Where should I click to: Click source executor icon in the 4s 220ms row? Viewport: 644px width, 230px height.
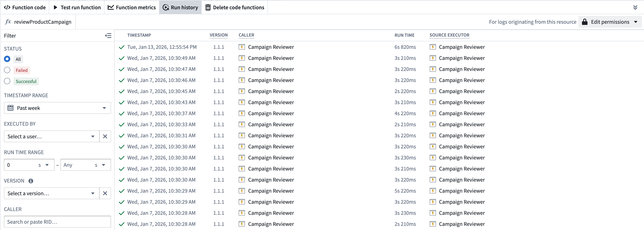click(432, 113)
